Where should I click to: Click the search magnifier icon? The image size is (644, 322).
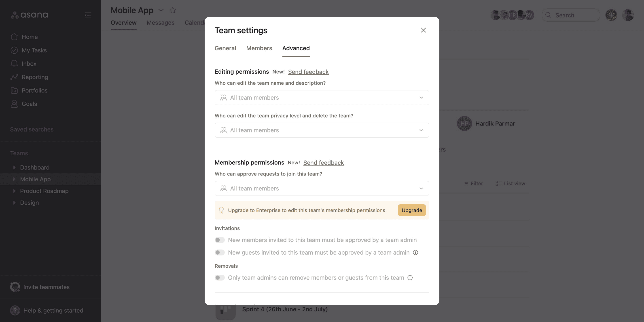click(548, 15)
